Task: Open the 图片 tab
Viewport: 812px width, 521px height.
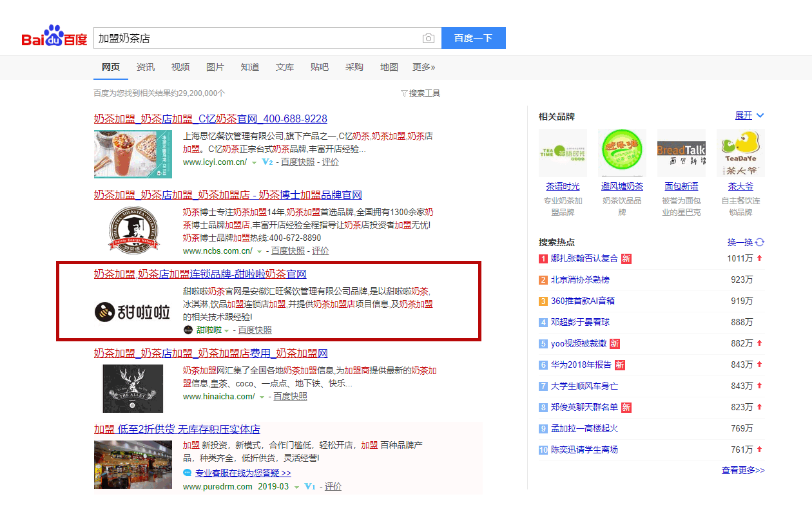Action: (215, 67)
